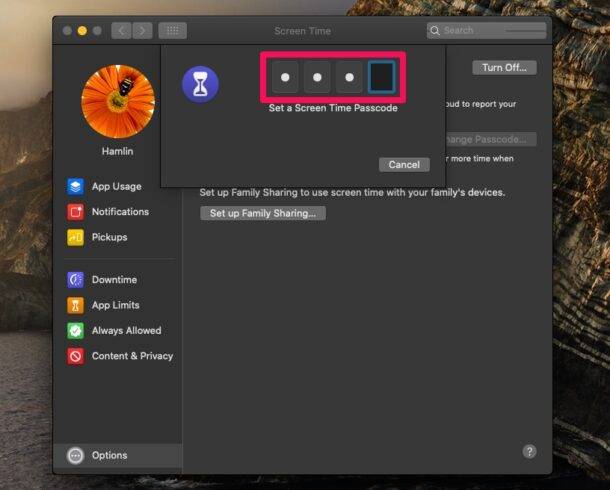Click the Screen Time window title
The image size is (610, 490).
[x=302, y=31]
